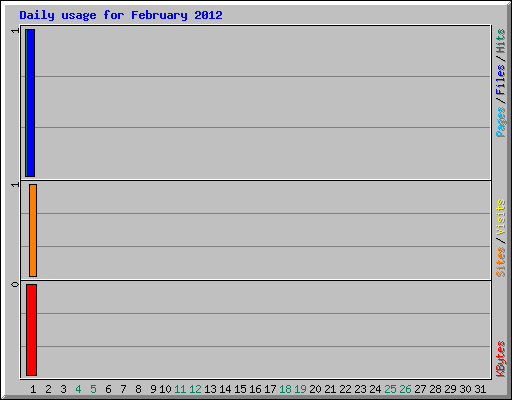512x400 pixels.
Task: Click the orange Sites bar for day 1
Action: pos(33,230)
